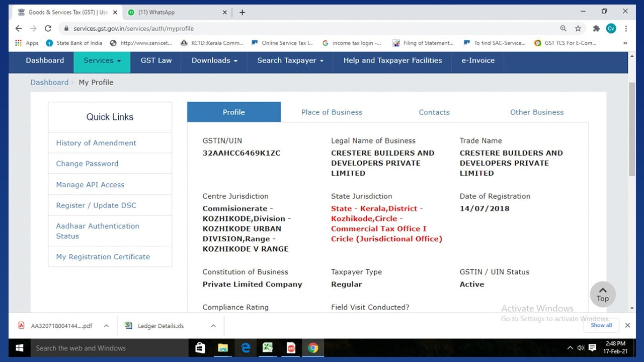Screen dimensions: 644x362
Task: Switch to the Place of Business tab
Action: tap(332, 112)
